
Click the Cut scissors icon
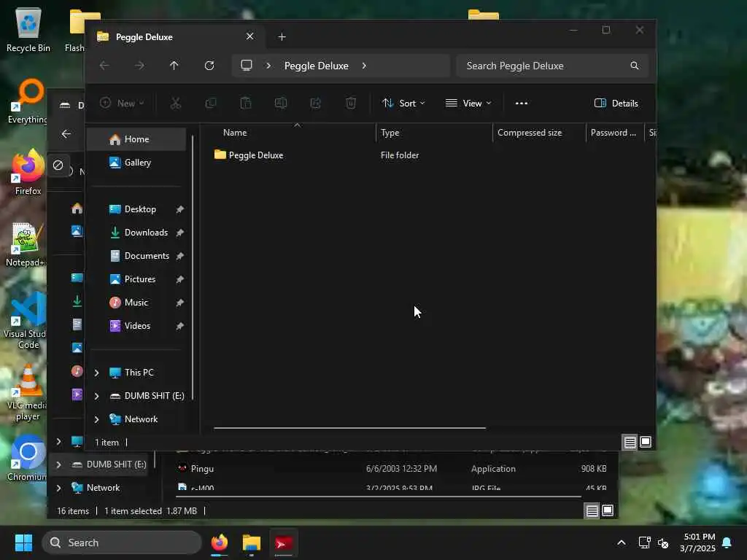point(176,103)
